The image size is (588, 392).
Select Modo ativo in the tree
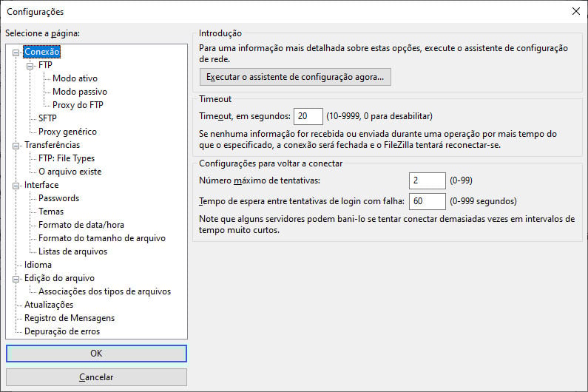[75, 78]
